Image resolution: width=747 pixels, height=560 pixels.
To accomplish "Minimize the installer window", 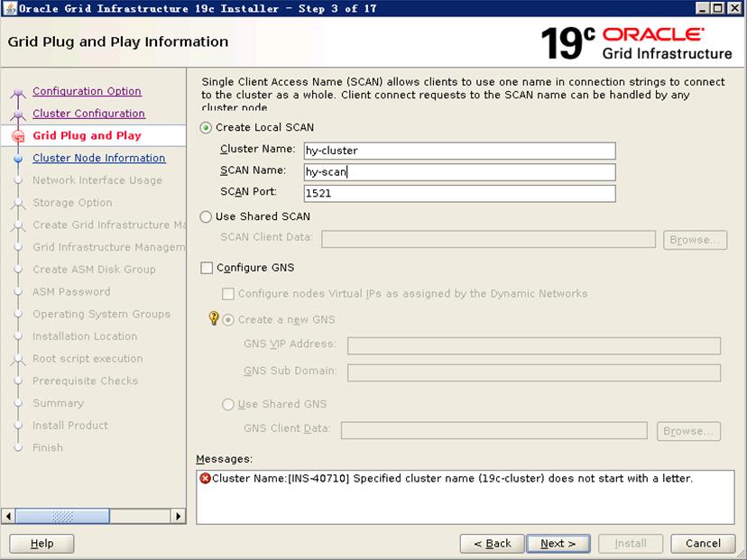I will tap(702, 8).
